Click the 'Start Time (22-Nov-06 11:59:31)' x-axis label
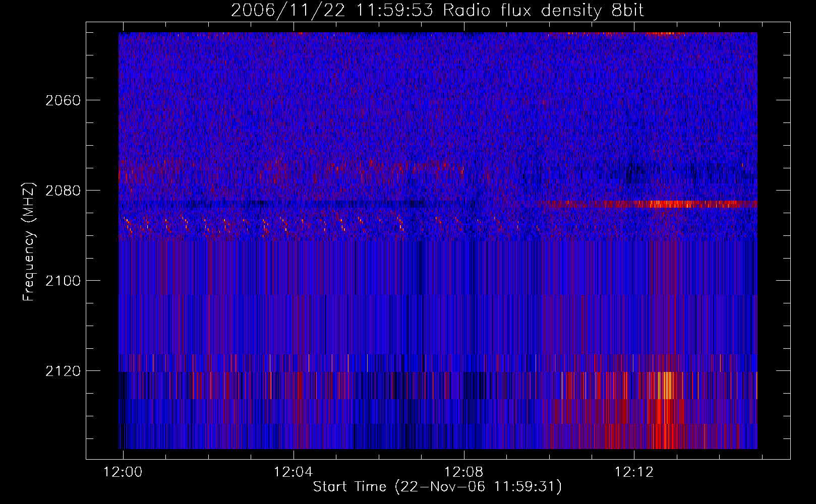The width and height of the screenshot is (816, 504). [437, 487]
